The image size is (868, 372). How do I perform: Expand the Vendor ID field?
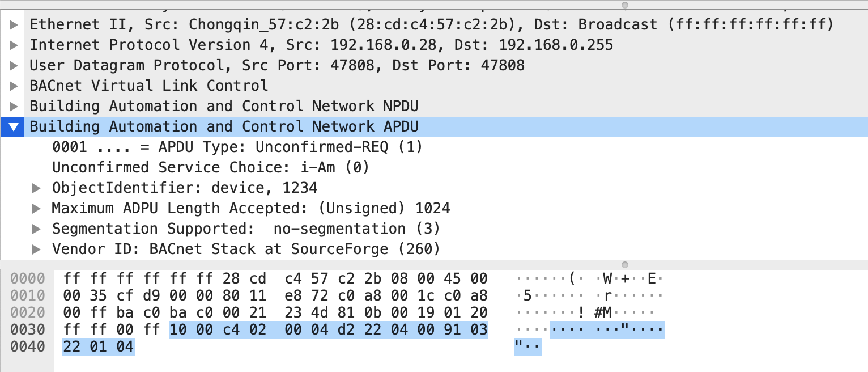[36, 249]
